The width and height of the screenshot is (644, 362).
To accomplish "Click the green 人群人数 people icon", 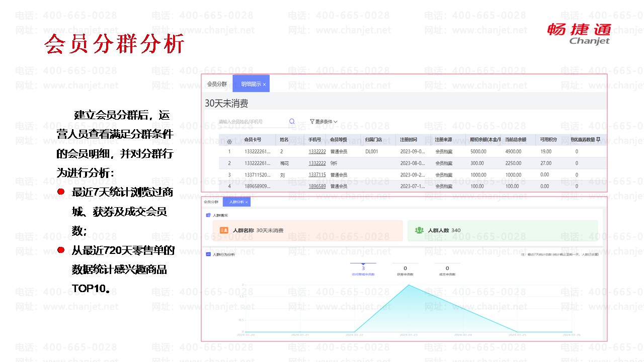I will 419,230.
